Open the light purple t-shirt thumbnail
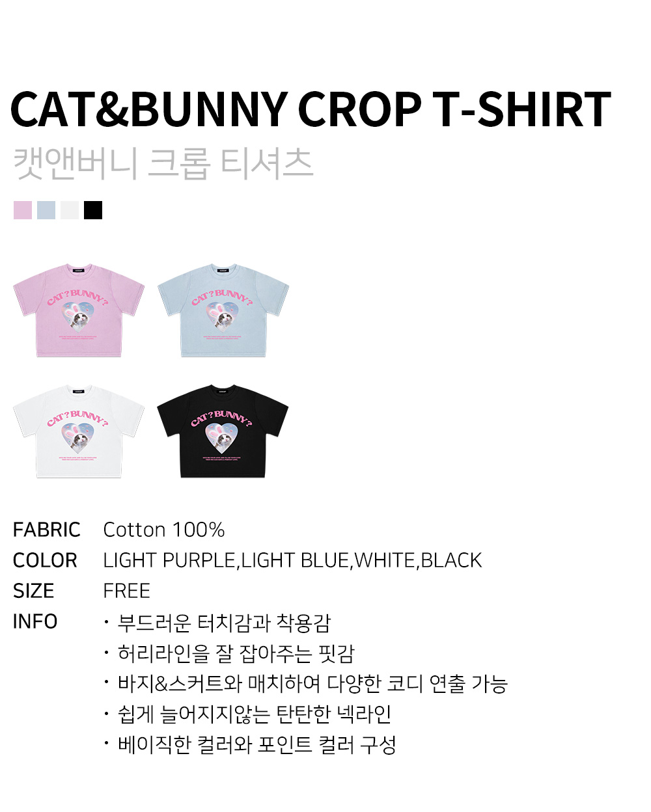 (x=79, y=310)
